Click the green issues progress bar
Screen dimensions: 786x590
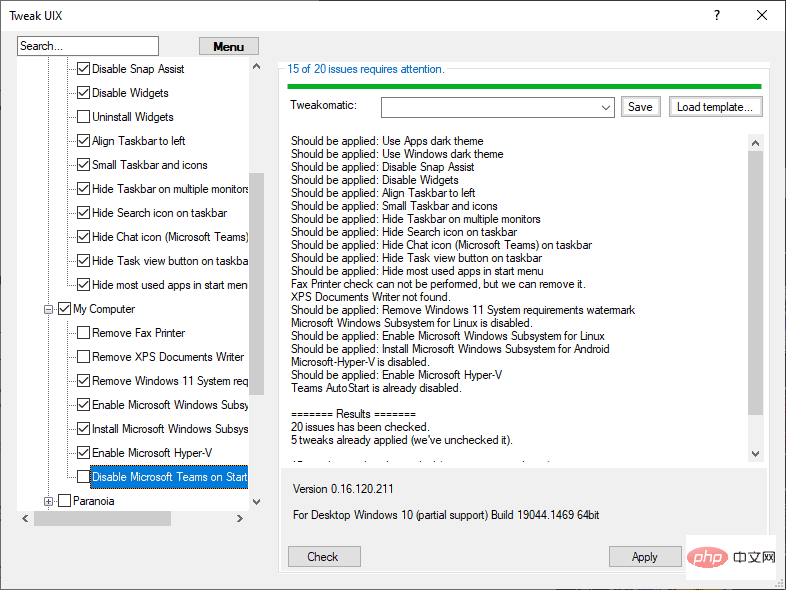coord(524,87)
